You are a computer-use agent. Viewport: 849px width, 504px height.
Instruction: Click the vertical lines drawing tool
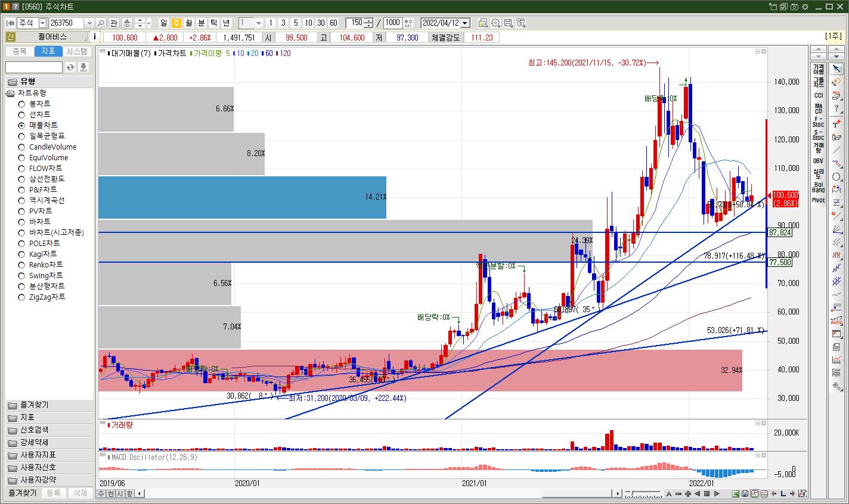[x=836, y=255]
